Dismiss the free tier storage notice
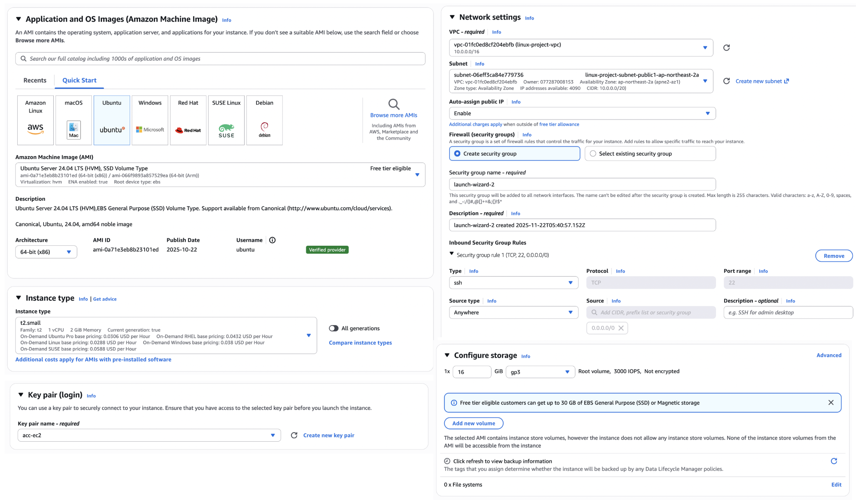 tap(831, 403)
